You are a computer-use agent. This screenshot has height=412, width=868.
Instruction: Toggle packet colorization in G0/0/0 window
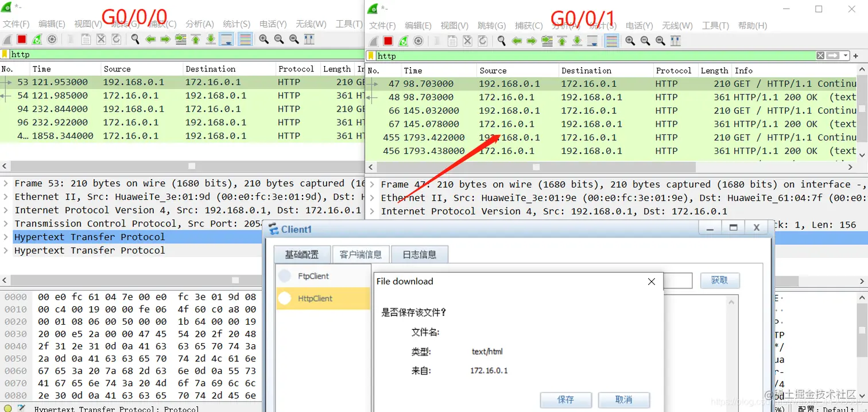(x=245, y=39)
